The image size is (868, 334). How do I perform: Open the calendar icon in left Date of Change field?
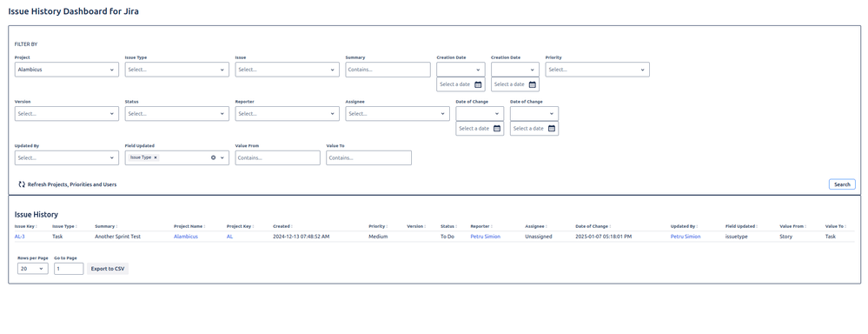point(497,129)
